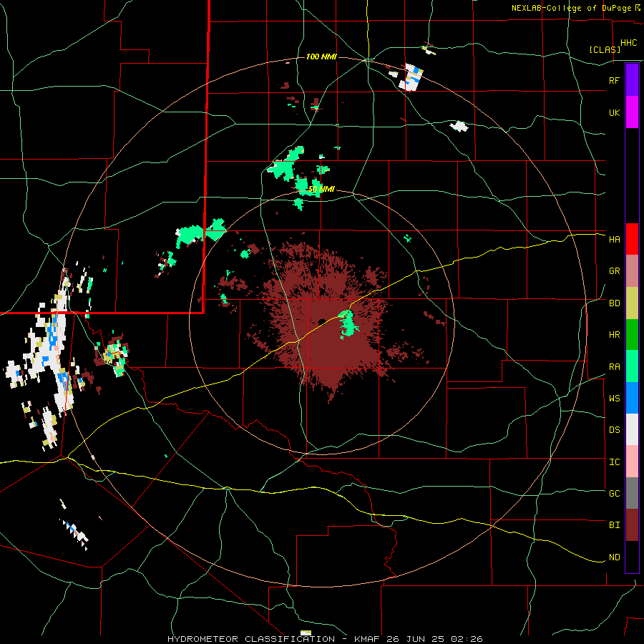The height and width of the screenshot is (644, 644).
Task: Click the 'GR' legend label
Action: coord(614,271)
